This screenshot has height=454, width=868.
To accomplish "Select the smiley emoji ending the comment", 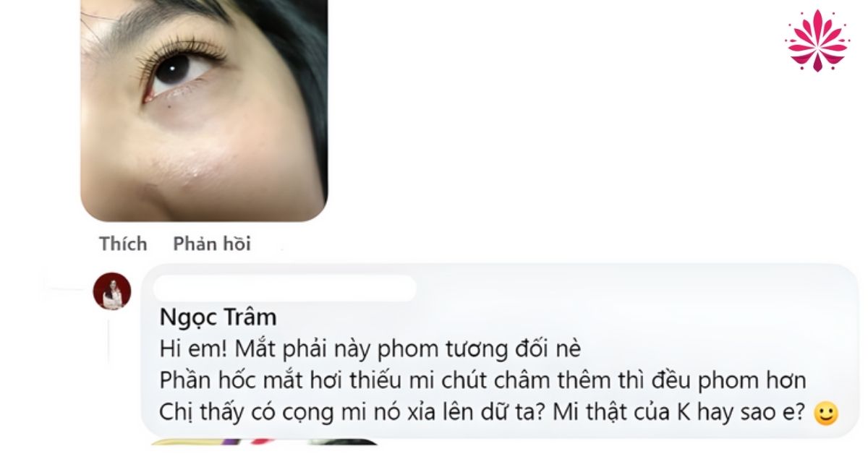I will [825, 415].
